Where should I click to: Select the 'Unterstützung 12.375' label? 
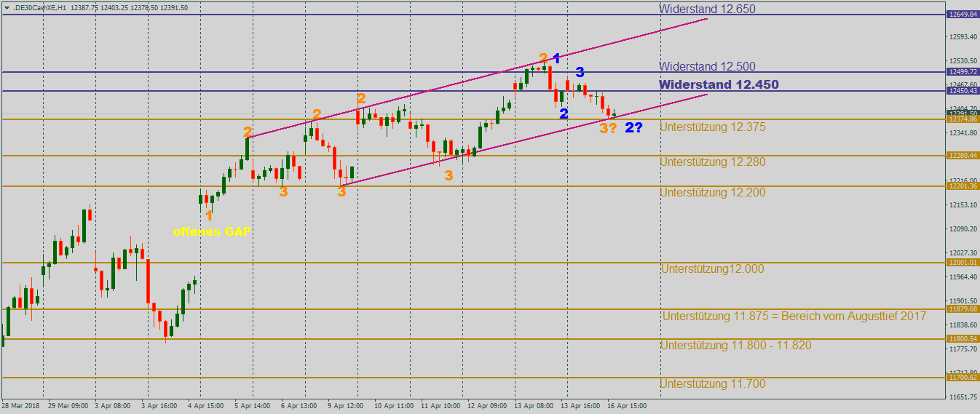(713, 127)
